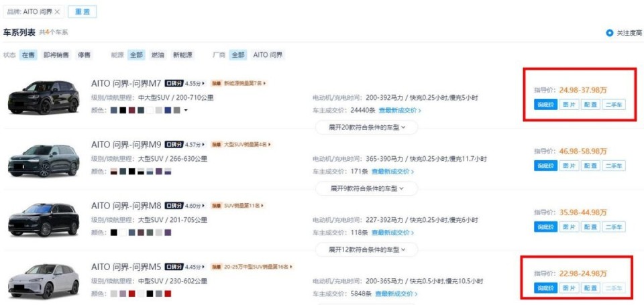
Task: Open 查最新成交价 link in 问界M9 row
Action: (392, 171)
